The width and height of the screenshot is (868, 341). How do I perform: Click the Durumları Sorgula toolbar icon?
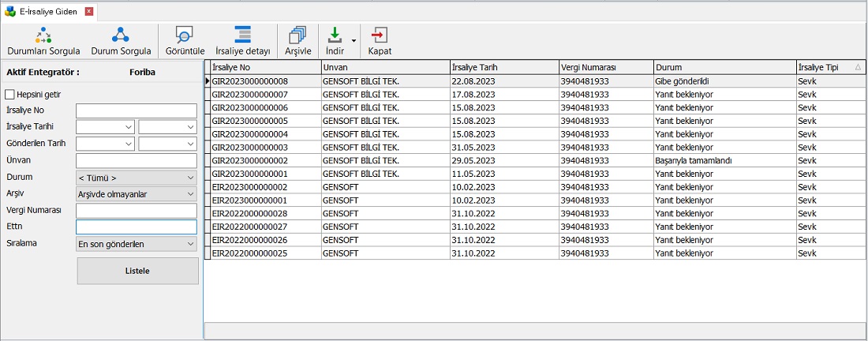coord(43,36)
